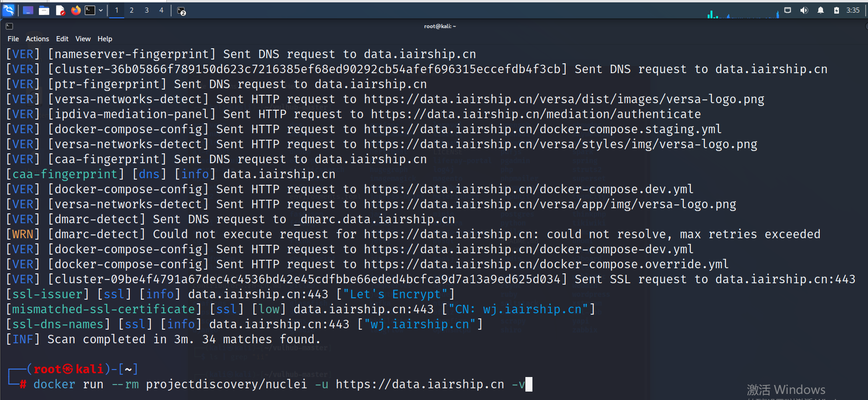Open network status via ethernet tray icon
Viewport: 868px width, 400px height.
pyautogui.click(x=787, y=10)
